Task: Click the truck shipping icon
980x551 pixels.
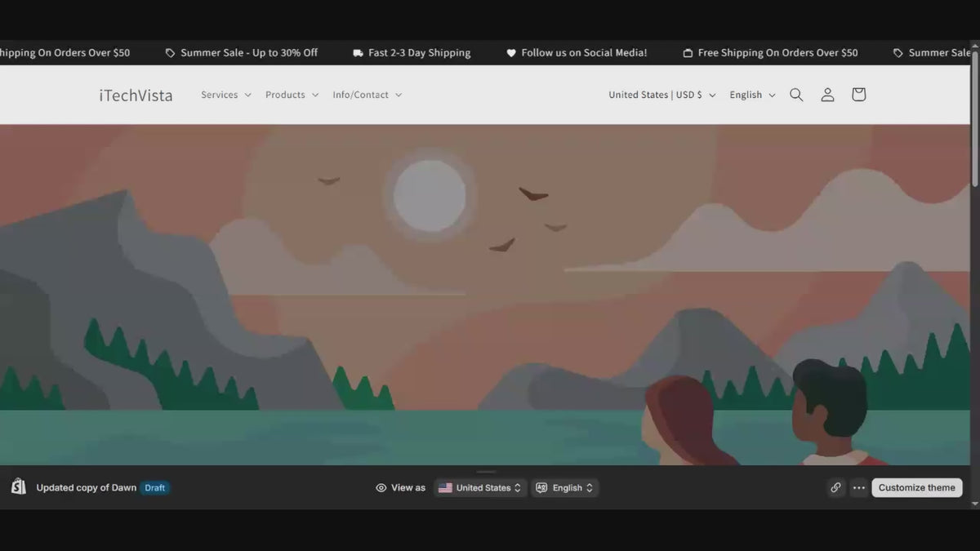Action: [358, 53]
